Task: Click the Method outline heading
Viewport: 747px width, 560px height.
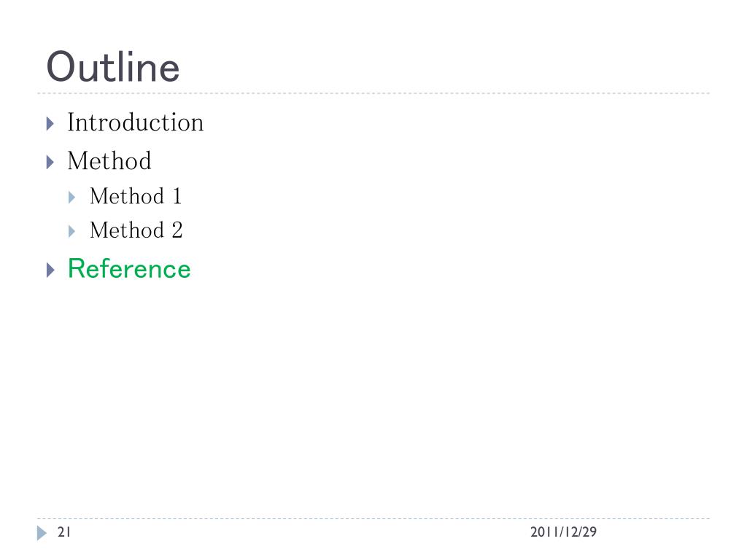Action: (109, 161)
